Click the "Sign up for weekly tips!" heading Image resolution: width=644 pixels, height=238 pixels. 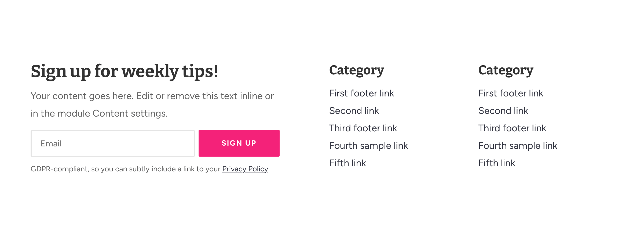pos(125,71)
